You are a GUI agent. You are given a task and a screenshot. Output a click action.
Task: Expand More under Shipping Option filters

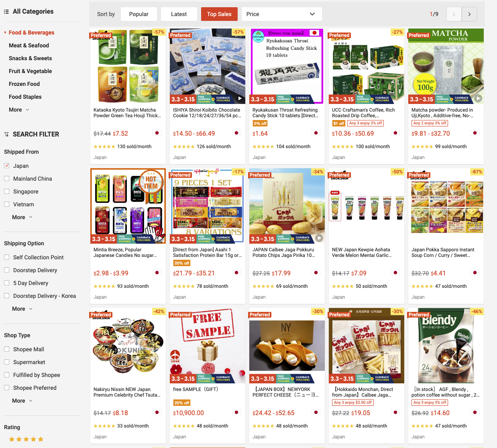coord(22,309)
